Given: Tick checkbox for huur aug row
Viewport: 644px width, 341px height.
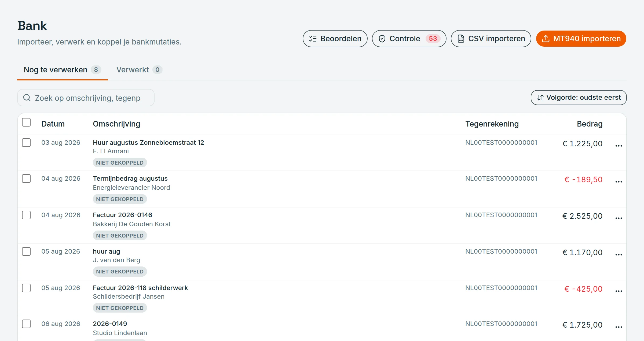Looking at the screenshot, I should pos(26,251).
